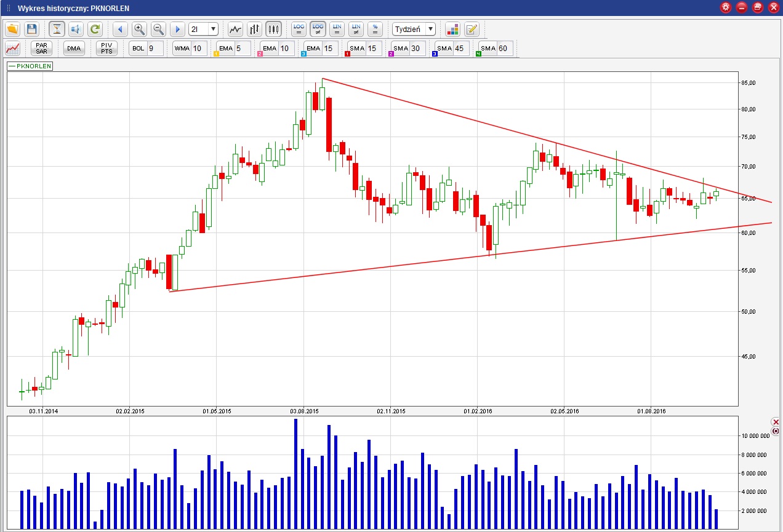Select LOG not-equal scale button
Screen dimensions: 783x532
click(x=318, y=29)
